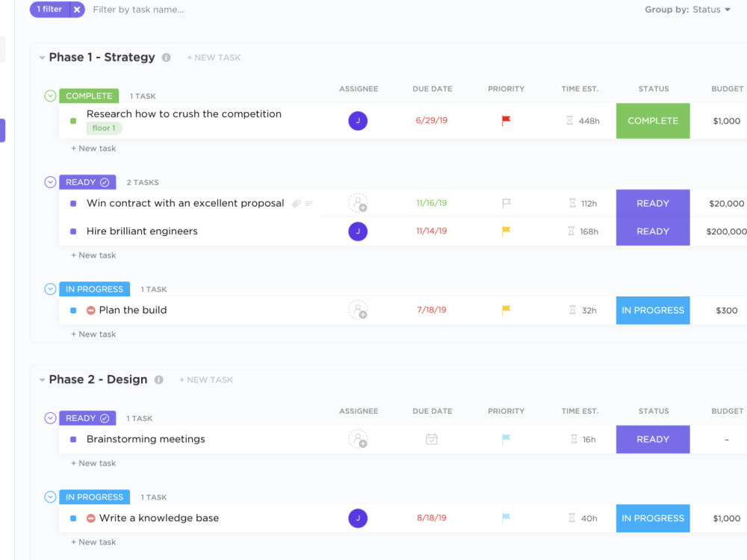Click yellow priority flag on Plan the build

pos(506,310)
